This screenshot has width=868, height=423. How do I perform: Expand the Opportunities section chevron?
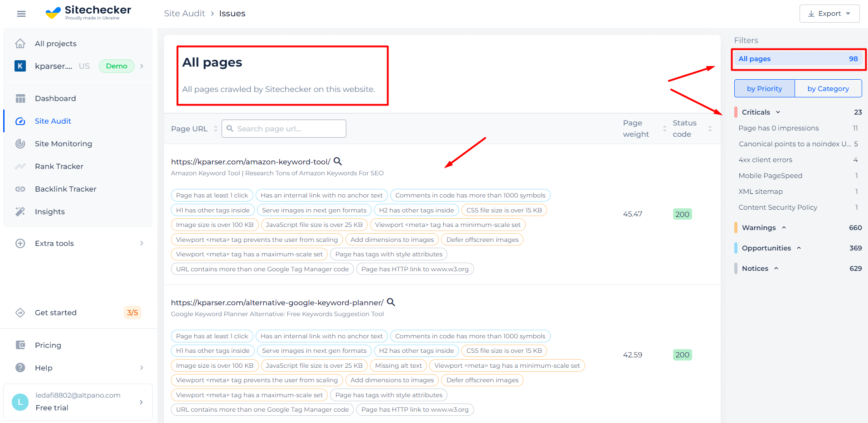pos(799,248)
